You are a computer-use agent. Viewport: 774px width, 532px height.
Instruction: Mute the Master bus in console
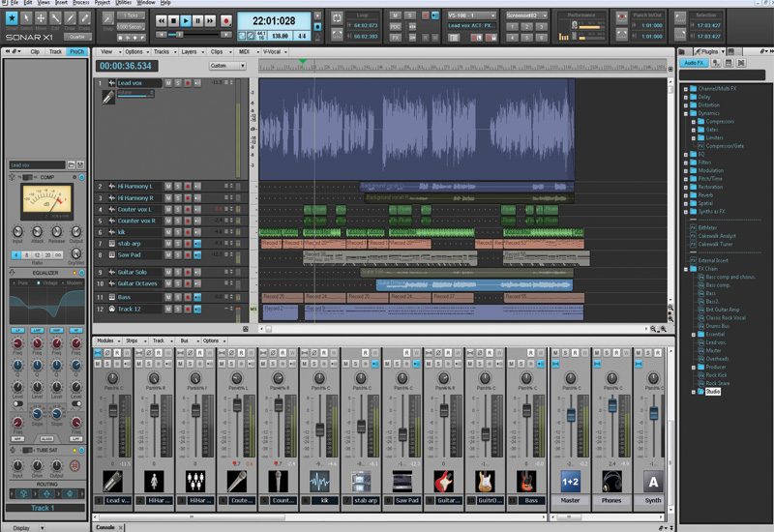pos(555,353)
